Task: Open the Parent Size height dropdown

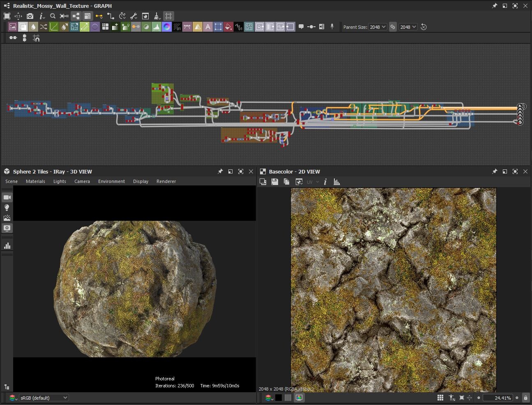Action: 408,27
